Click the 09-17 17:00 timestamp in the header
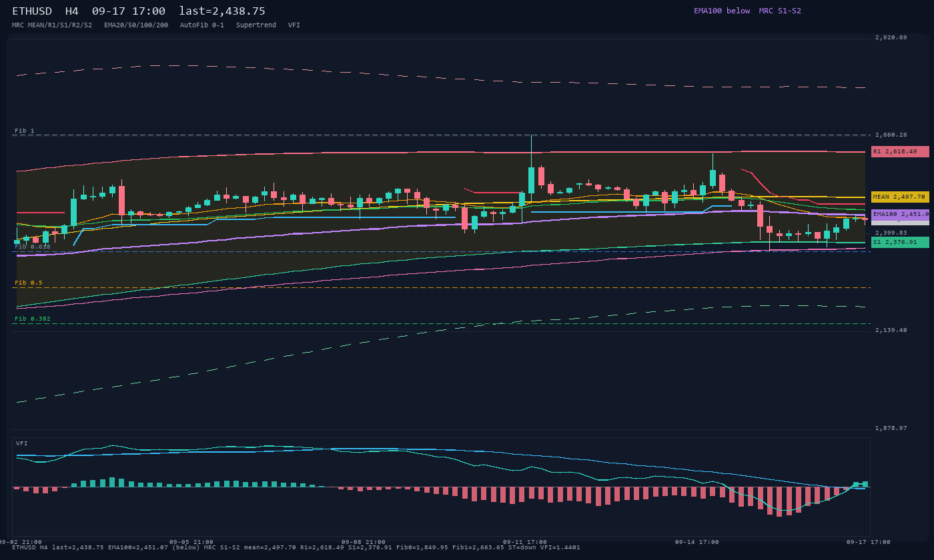Image resolution: width=934 pixels, height=560 pixels. point(129,11)
